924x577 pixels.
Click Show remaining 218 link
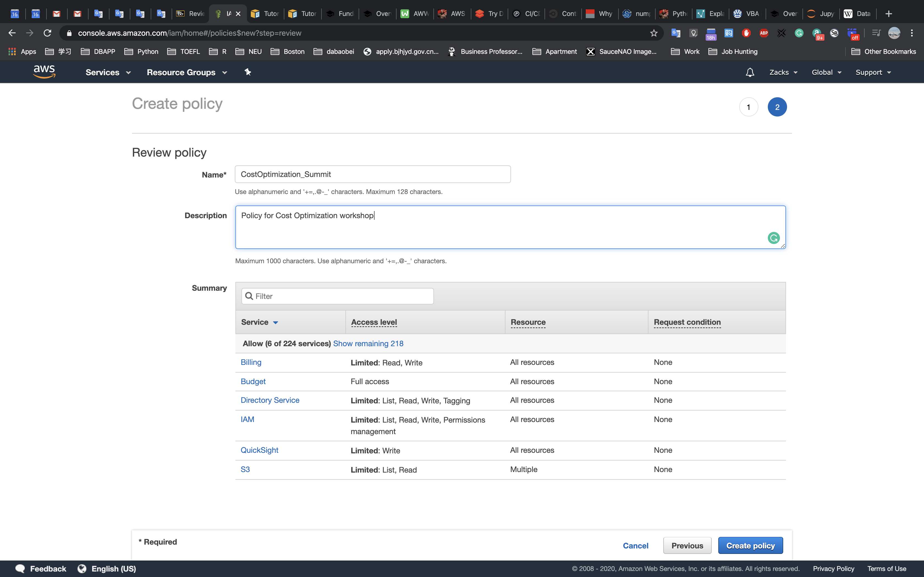(368, 343)
